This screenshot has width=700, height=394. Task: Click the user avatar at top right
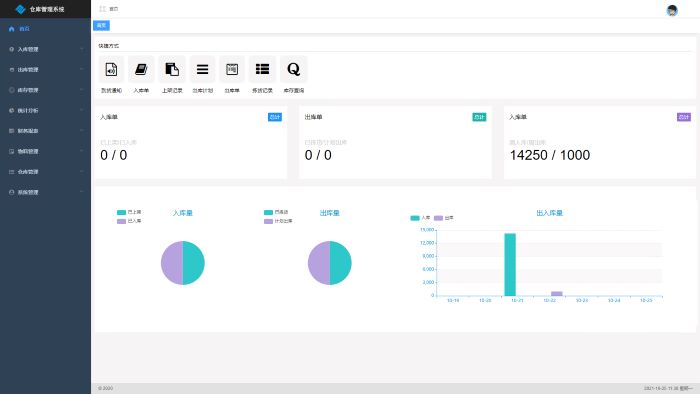(x=672, y=10)
